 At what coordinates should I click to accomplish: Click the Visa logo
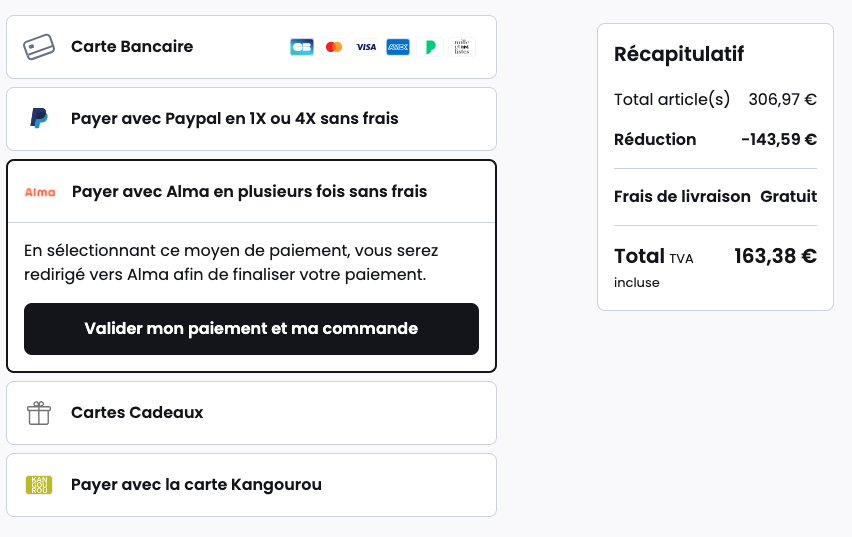pyautogui.click(x=366, y=47)
